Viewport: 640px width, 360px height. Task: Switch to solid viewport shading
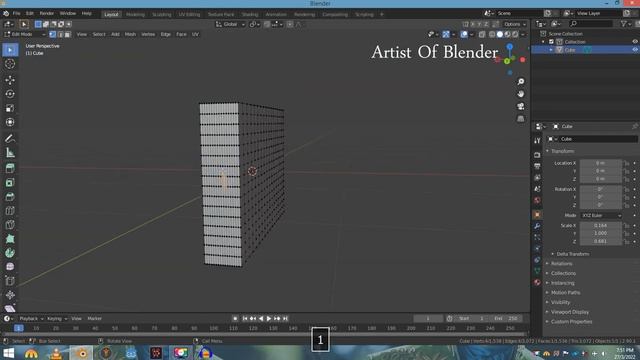500,34
